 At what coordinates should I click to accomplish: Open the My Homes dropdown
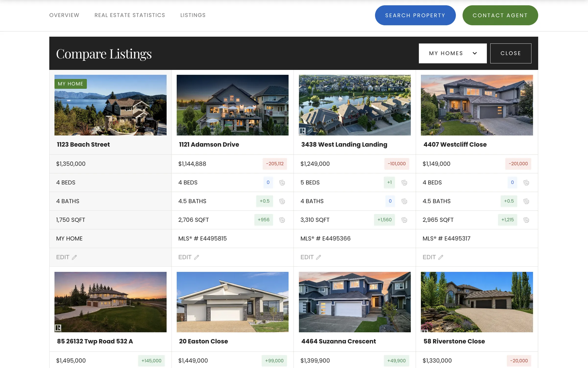pyautogui.click(x=453, y=53)
